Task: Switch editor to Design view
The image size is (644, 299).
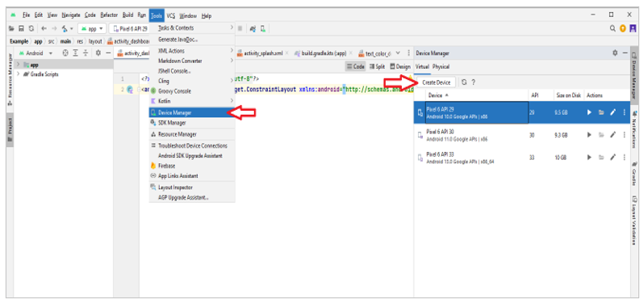Action: coord(400,66)
